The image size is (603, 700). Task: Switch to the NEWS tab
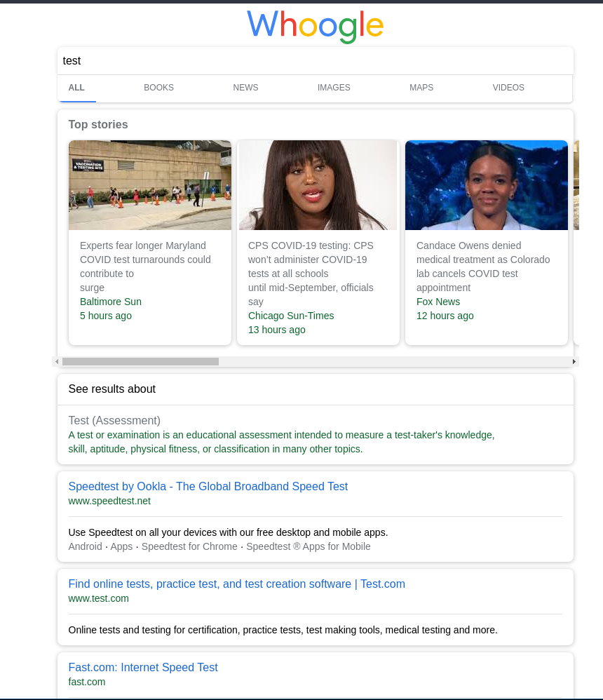245,88
